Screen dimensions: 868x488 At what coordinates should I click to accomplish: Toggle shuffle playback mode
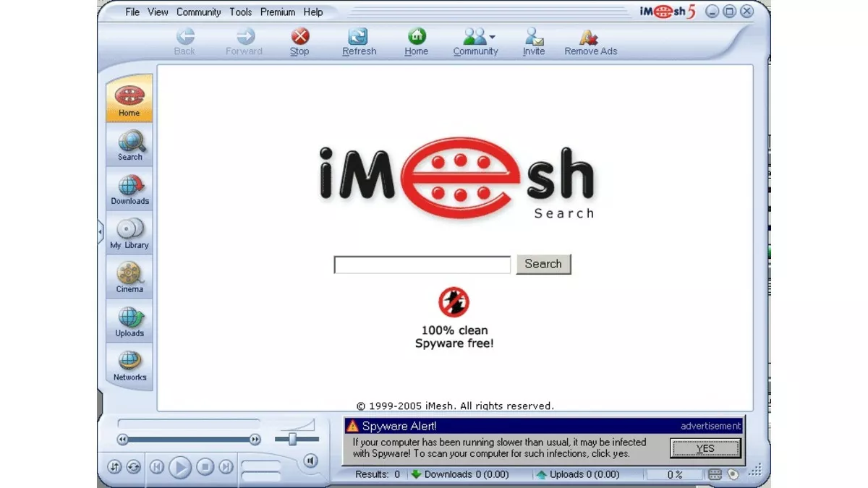[115, 467]
